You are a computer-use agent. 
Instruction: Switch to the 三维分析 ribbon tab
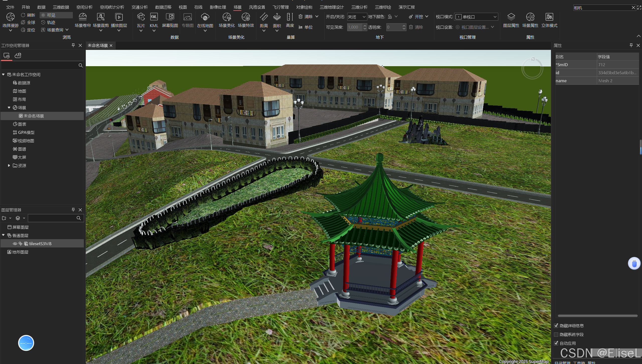359,7
